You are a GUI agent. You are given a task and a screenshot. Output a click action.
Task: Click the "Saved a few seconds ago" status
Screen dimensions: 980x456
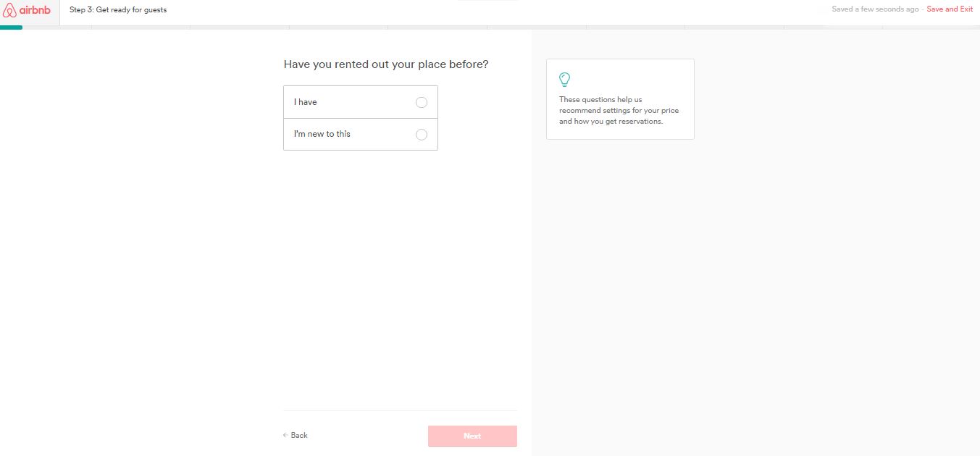pyautogui.click(x=875, y=9)
